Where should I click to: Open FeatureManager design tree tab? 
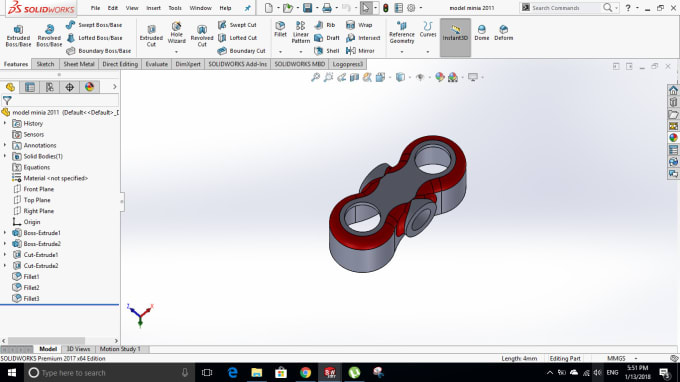point(10,87)
